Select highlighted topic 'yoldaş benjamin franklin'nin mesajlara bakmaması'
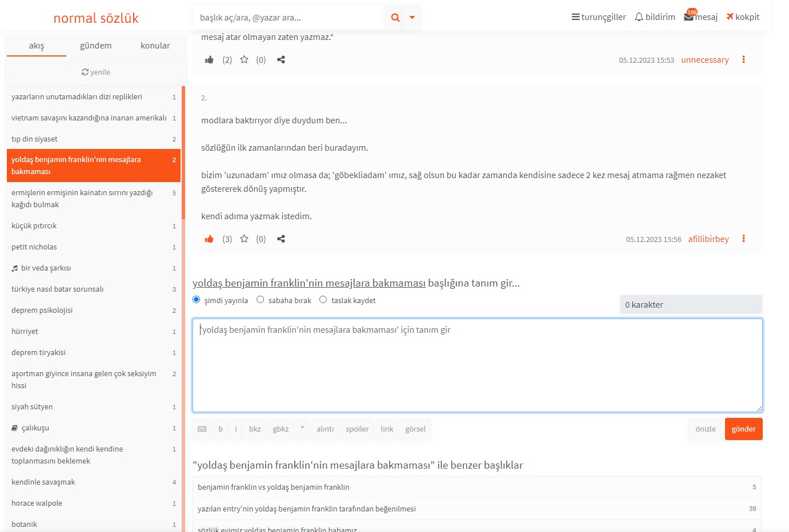789x532 pixels. tap(94, 166)
